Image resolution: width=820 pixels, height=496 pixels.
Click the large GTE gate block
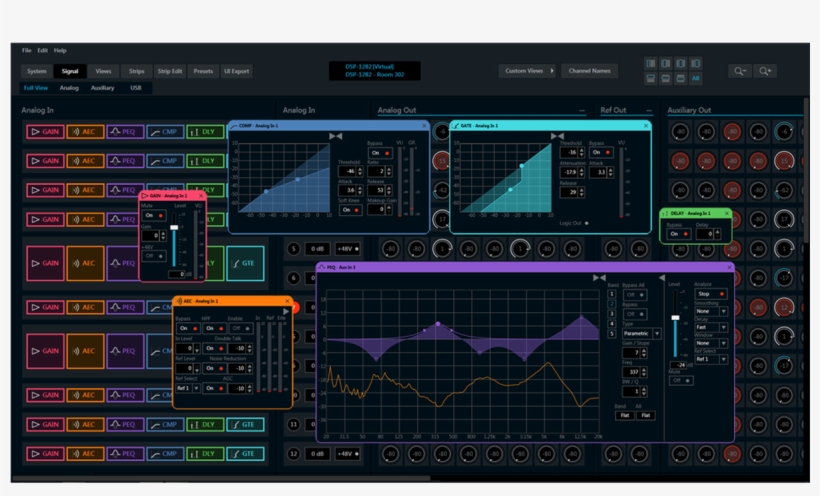pos(246,264)
